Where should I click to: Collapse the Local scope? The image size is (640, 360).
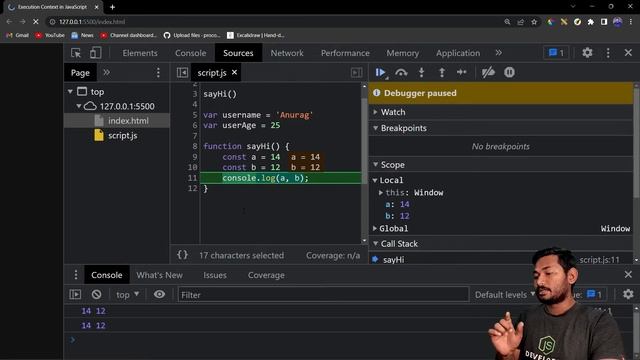pyautogui.click(x=375, y=180)
